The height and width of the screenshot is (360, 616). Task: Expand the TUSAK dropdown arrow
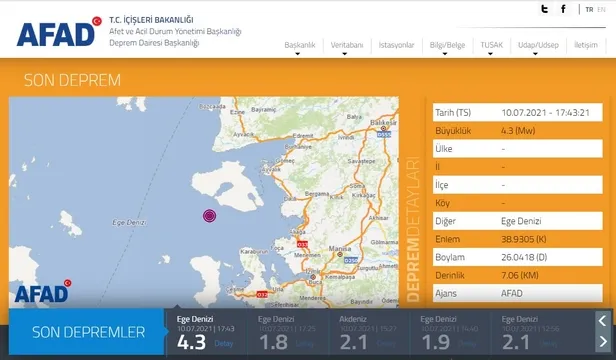point(490,54)
